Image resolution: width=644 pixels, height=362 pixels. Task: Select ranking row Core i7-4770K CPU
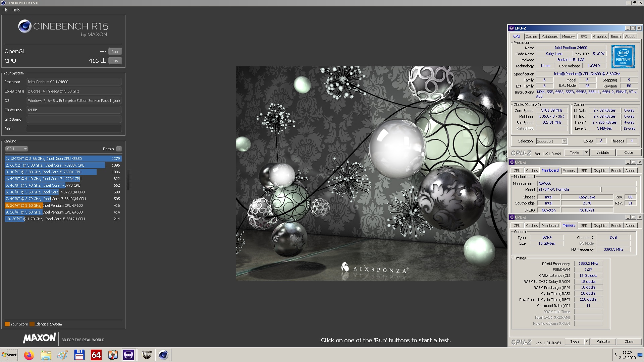click(63, 179)
